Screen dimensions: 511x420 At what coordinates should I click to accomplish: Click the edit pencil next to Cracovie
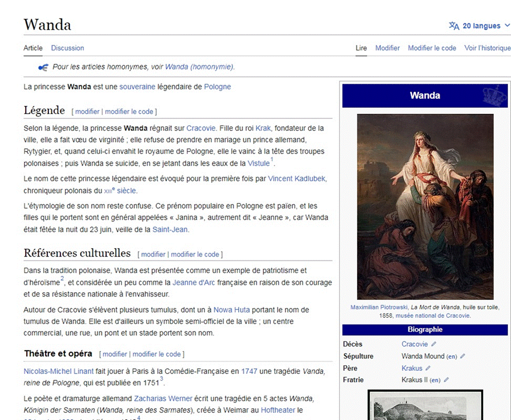coord(434,344)
